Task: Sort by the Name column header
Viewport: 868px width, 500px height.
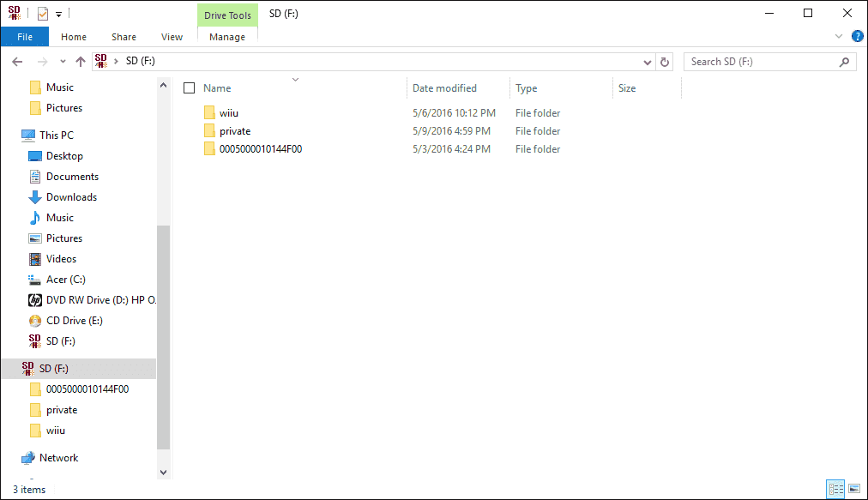Action: pos(217,88)
